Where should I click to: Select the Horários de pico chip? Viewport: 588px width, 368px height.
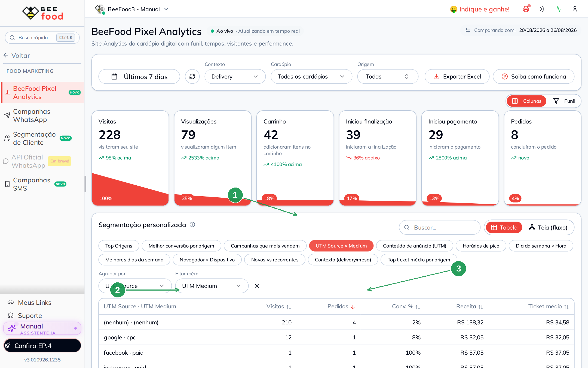point(481,246)
